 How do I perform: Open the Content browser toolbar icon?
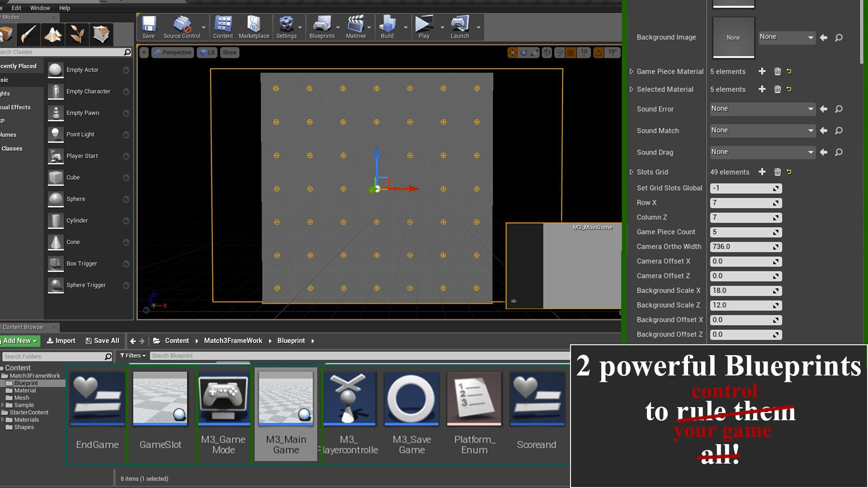[x=223, y=27]
